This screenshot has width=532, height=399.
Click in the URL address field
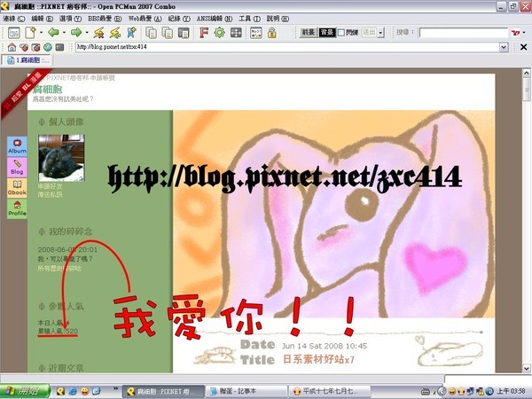[x=287, y=47]
